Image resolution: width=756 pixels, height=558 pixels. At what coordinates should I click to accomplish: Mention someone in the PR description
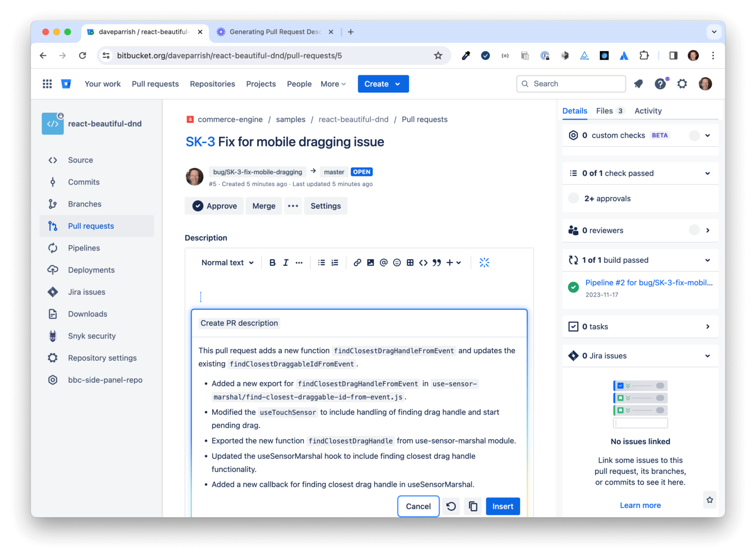[x=383, y=262]
